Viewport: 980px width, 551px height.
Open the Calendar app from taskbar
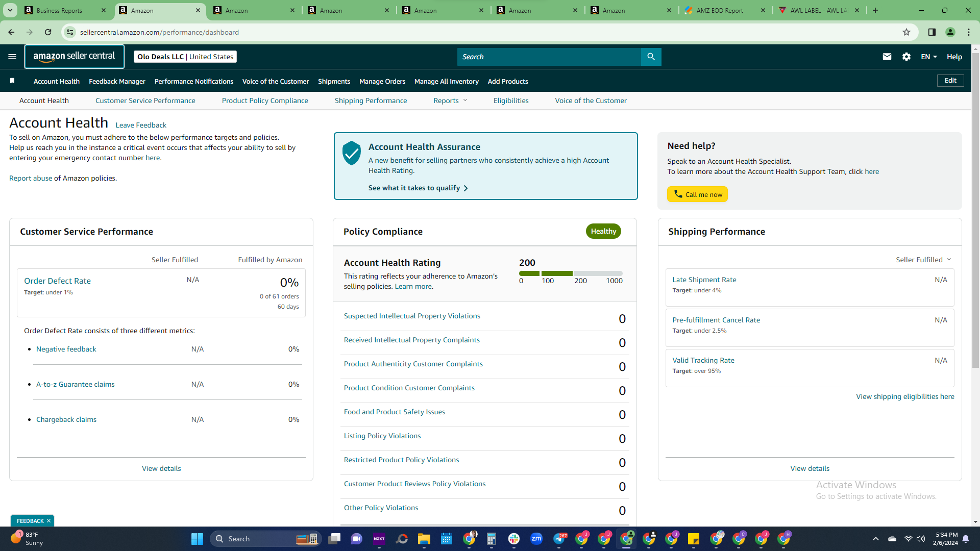447,539
